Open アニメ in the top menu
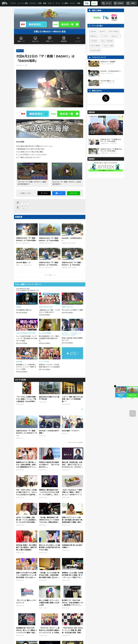Screen dimensions: 138x644 click(x=58, y=3)
